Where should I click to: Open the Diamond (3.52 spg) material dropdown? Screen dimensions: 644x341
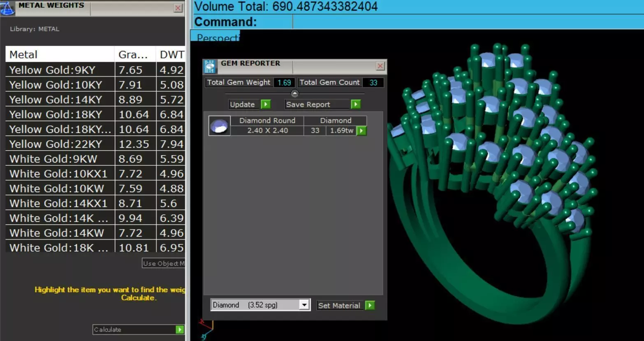(x=304, y=305)
